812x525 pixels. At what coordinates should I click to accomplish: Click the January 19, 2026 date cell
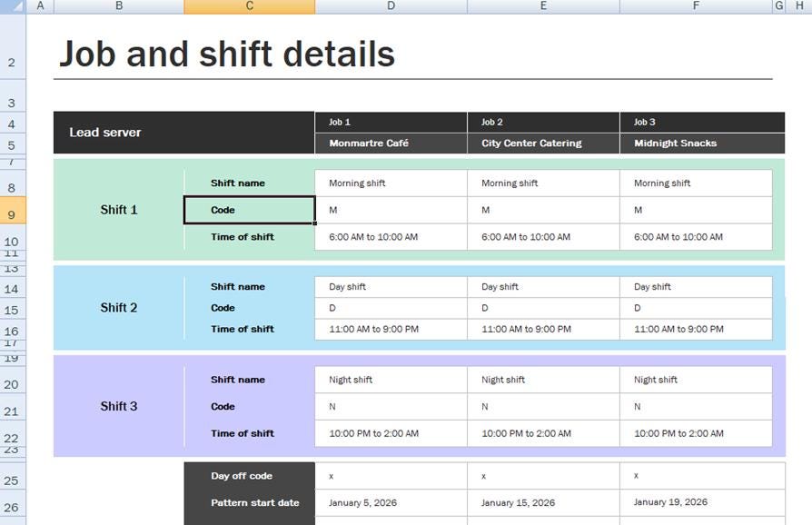pos(696,501)
